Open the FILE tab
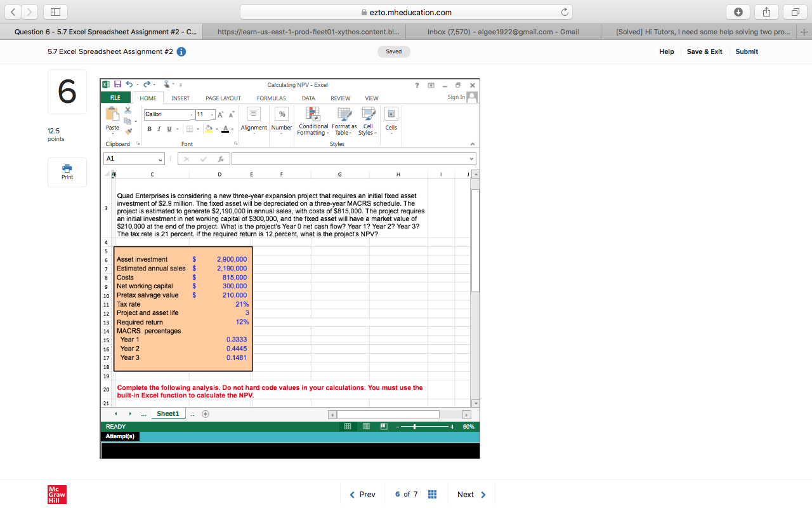Screen dimensions: 812x508 (x=115, y=98)
